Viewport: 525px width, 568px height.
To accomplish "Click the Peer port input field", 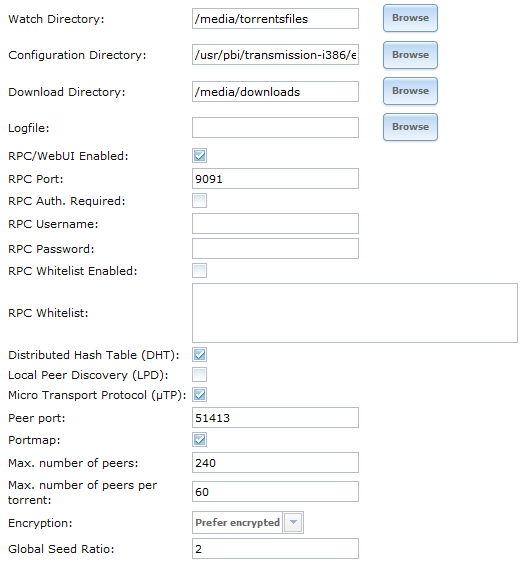I will pos(275,418).
